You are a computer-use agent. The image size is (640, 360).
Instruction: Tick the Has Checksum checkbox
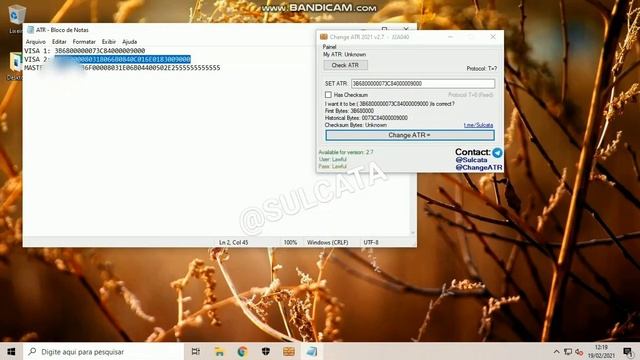[328, 95]
